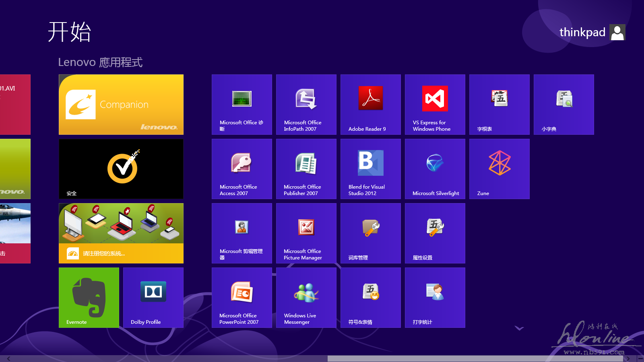644x362 pixels.
Task: Open the Dolby Profile tile
Action: pyautogui.click(x=153, y=298)
